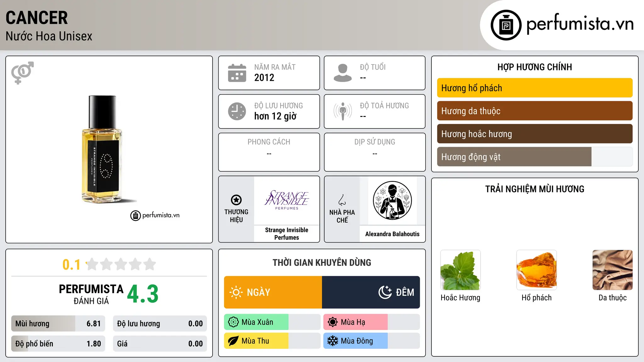Click the "Hổ phách" note caption
Viewport: 644px width, 362px height.
click(x=536, y=298)
